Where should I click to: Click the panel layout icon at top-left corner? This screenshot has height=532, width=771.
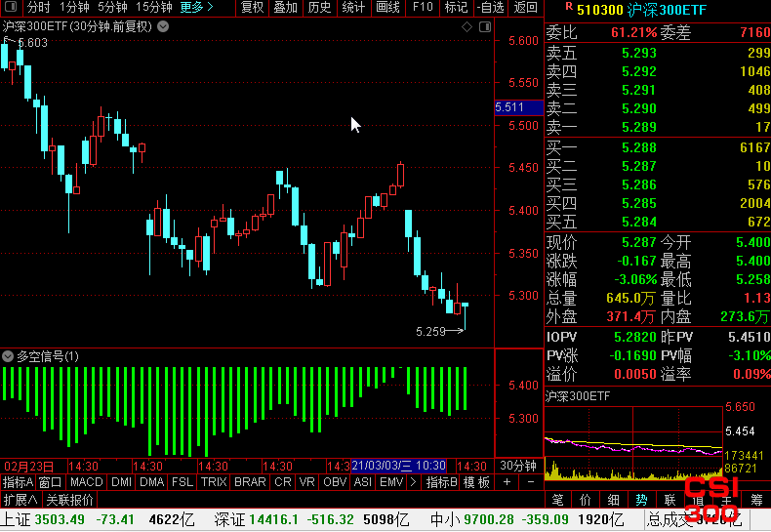click(11, 7)
